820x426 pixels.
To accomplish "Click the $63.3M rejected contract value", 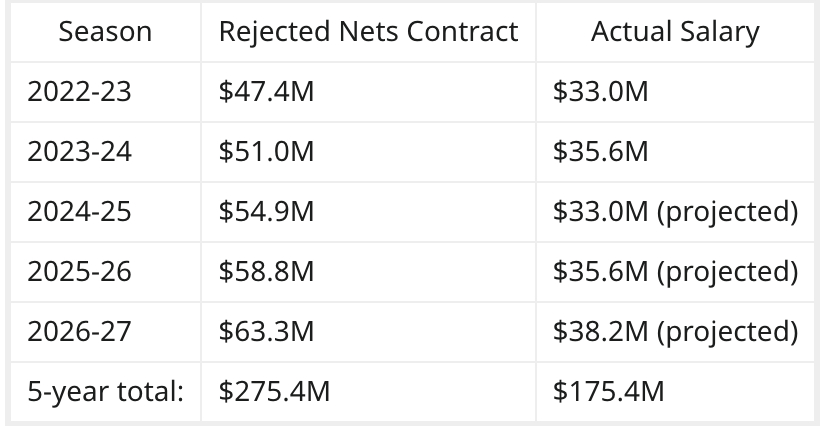I will click(267, 331).
